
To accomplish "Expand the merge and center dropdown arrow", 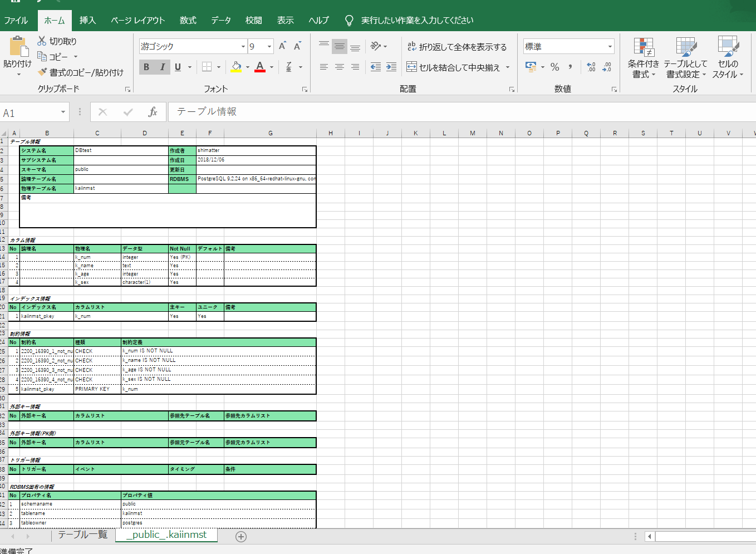I will (x=508, y=67).
